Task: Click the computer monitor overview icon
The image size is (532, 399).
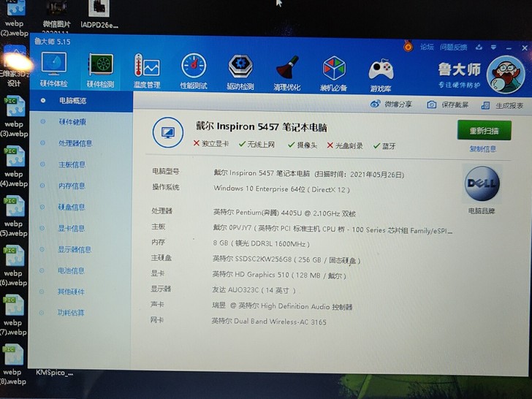Action: coord(168,132)
